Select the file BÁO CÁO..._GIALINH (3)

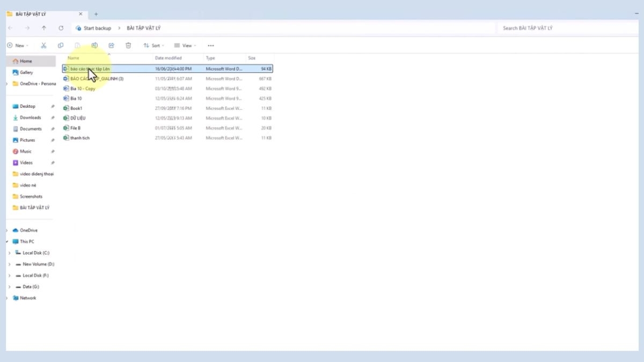click(167, 79)
